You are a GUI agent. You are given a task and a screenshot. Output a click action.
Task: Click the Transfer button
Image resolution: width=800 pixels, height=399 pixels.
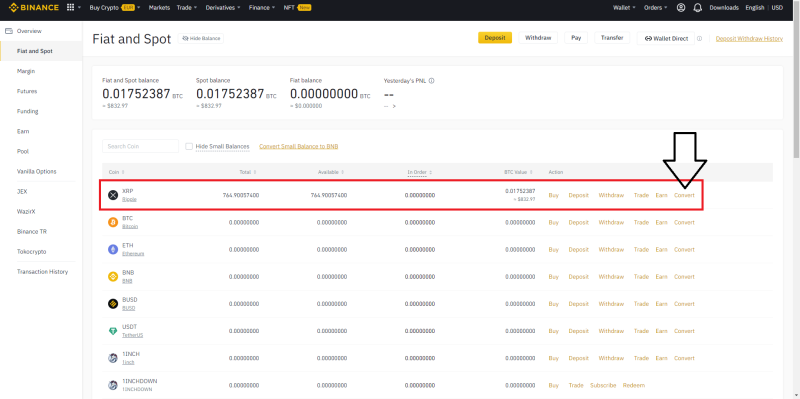pyautogui.click(x=612, y=38)
